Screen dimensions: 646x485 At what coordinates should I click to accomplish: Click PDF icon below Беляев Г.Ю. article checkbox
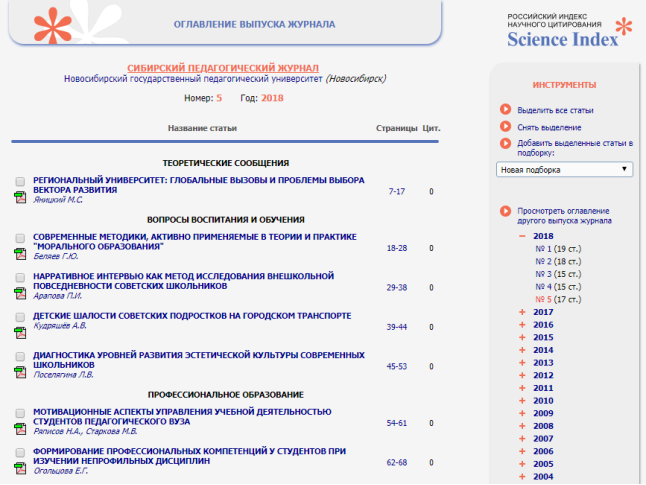(x=20, y=254)
